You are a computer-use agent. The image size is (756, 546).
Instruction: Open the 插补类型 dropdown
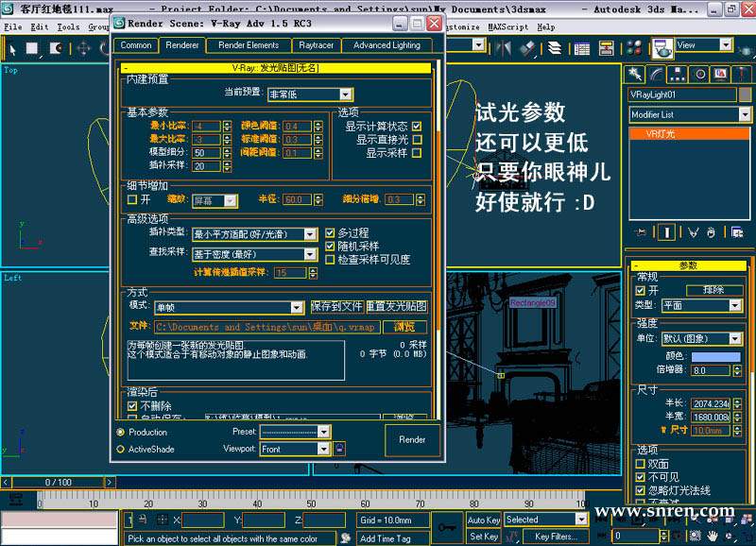point(254,234)
